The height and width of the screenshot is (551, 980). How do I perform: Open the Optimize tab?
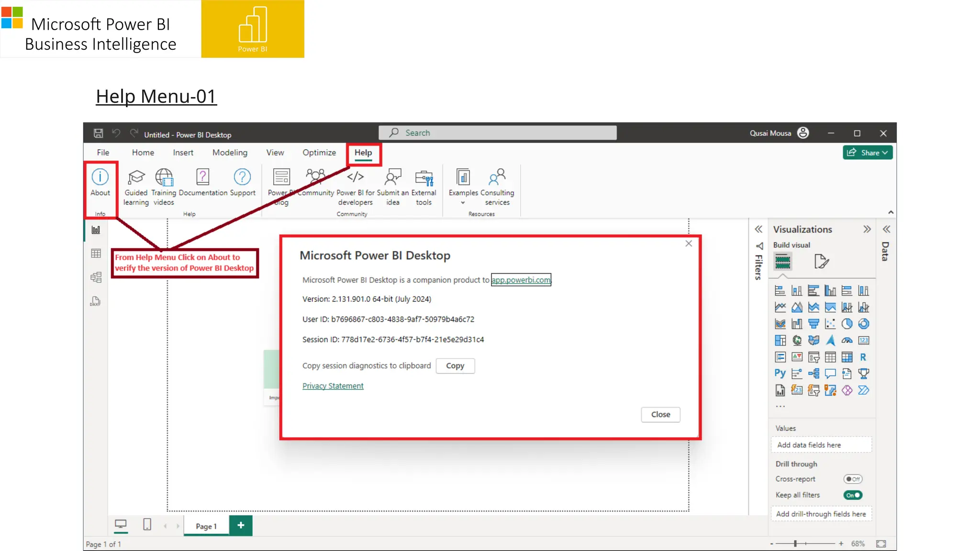tap(319, 153)
